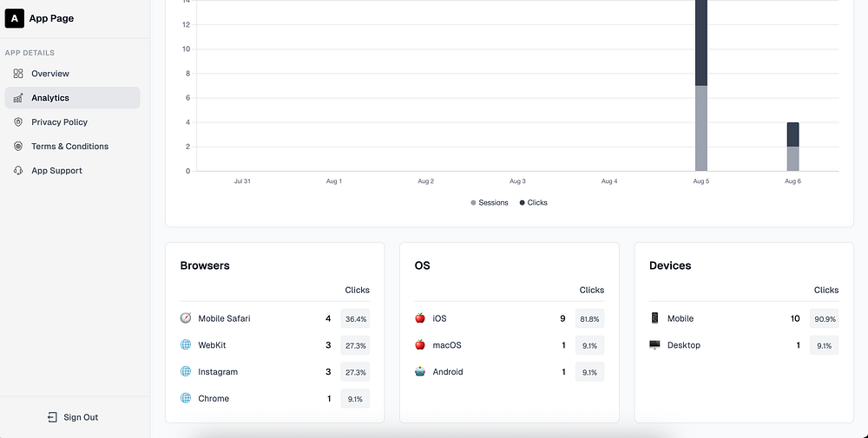The height and width of the screenshot is (438, 868).
Task: Select the Aug 6 Sessions bar segment
Action: (792, 159)
